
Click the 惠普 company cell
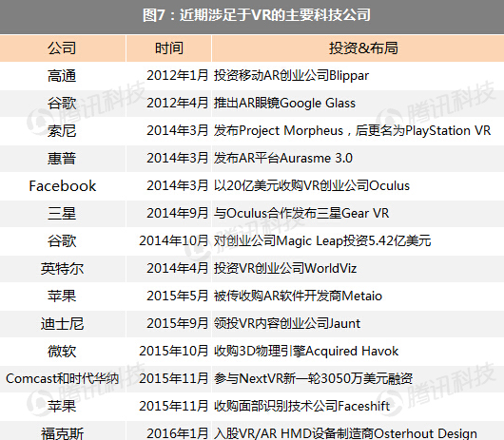pos(62,159)
